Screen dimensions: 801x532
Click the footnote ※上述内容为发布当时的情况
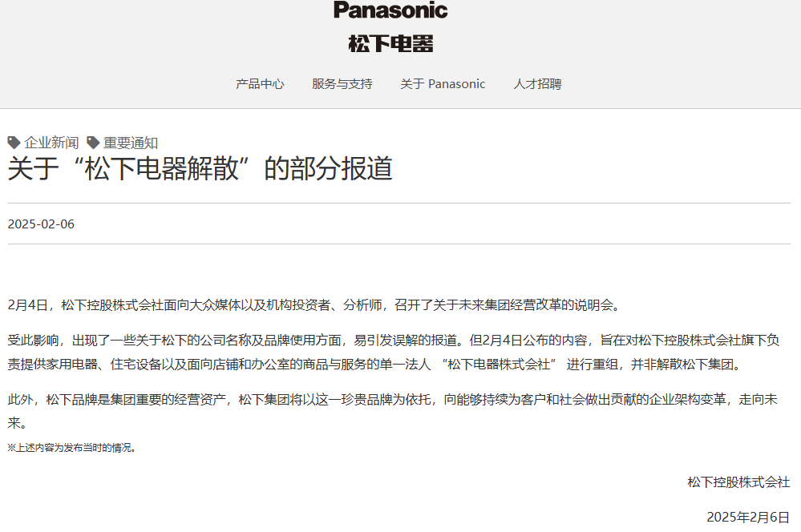72,448
